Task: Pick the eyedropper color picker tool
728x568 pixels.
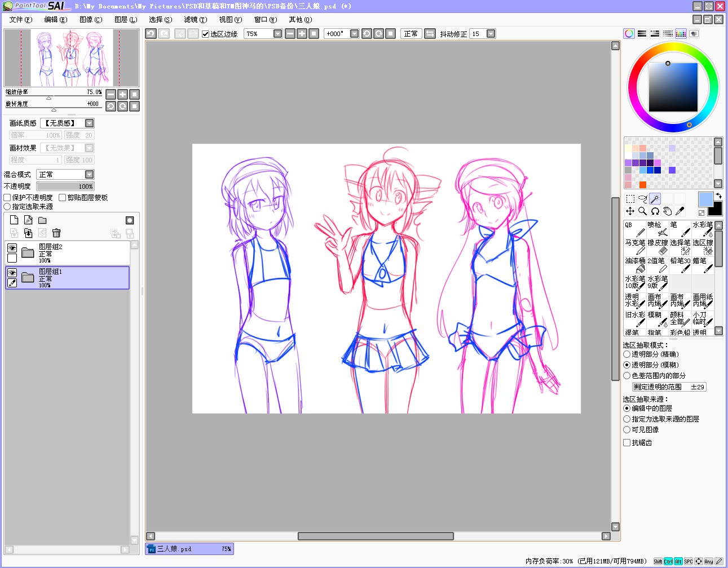Action: click(x=680, y=211)
